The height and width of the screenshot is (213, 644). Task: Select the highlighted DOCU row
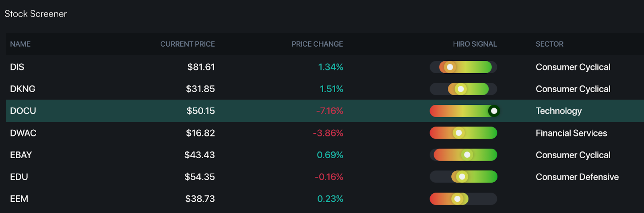tap(325, 111)
